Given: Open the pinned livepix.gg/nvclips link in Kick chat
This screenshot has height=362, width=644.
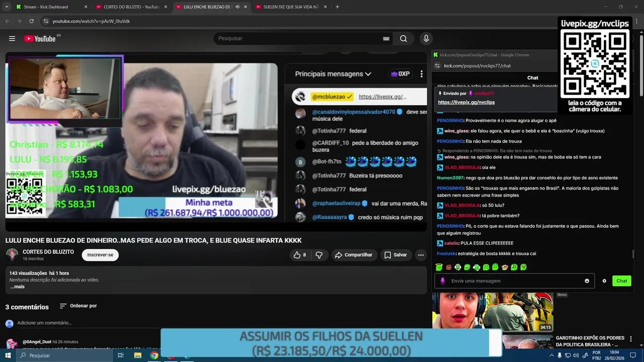Looking at the screenshot, I should pyautogui.click(x=466, y=102).
